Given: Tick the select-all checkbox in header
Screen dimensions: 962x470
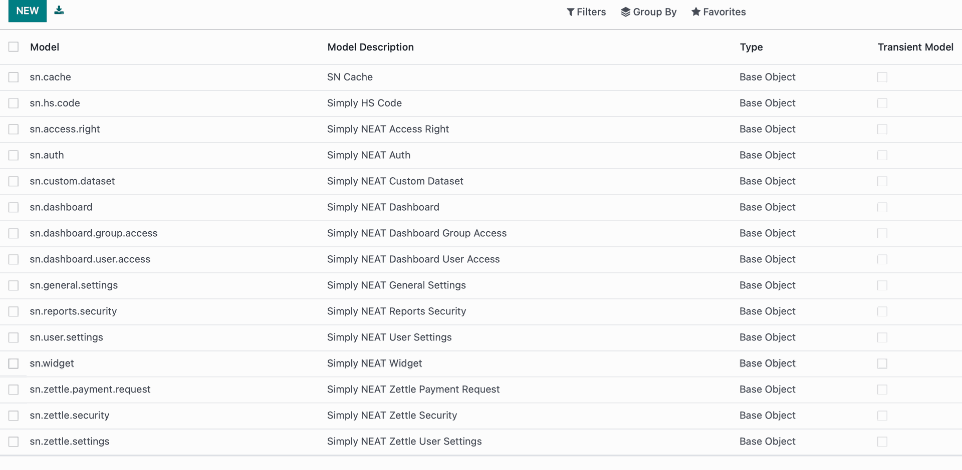Looking at the screenshot, I should click(13, 47).
